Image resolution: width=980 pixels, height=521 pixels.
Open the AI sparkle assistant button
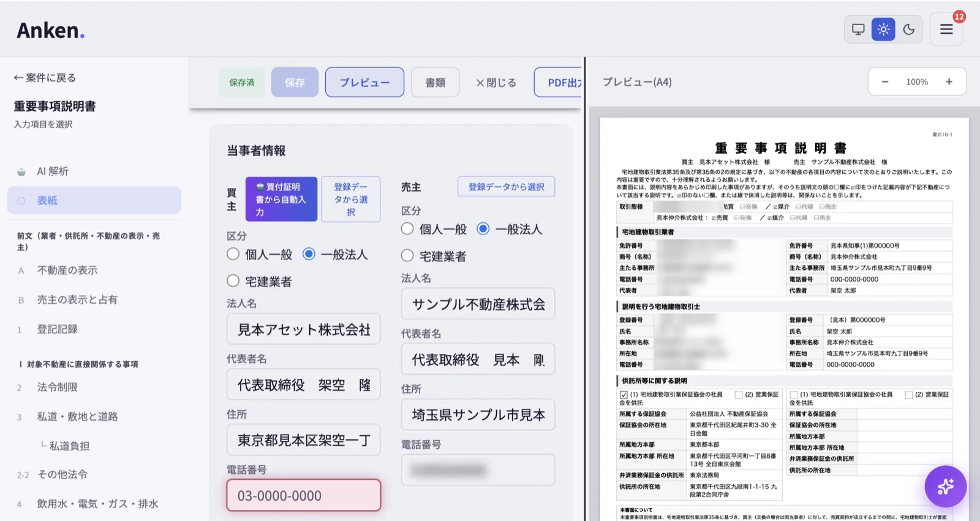click(946, 487)
